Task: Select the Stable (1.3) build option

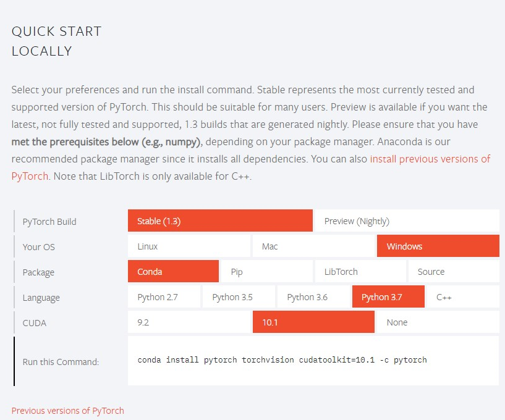Action: [220, 221]
